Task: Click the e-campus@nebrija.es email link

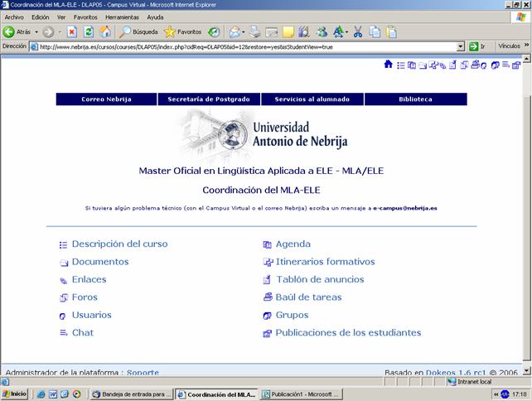Action: [405, 208]
